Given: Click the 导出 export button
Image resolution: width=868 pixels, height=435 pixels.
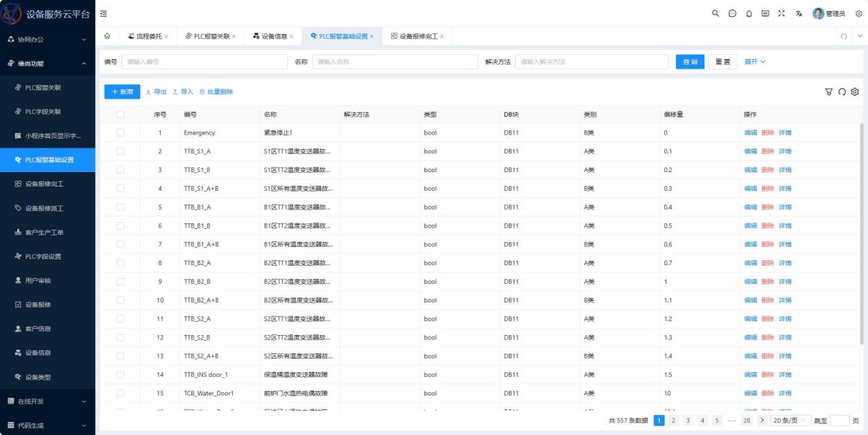Looking at the screenshot, I should pyautogui.click(x=156, y=92).
